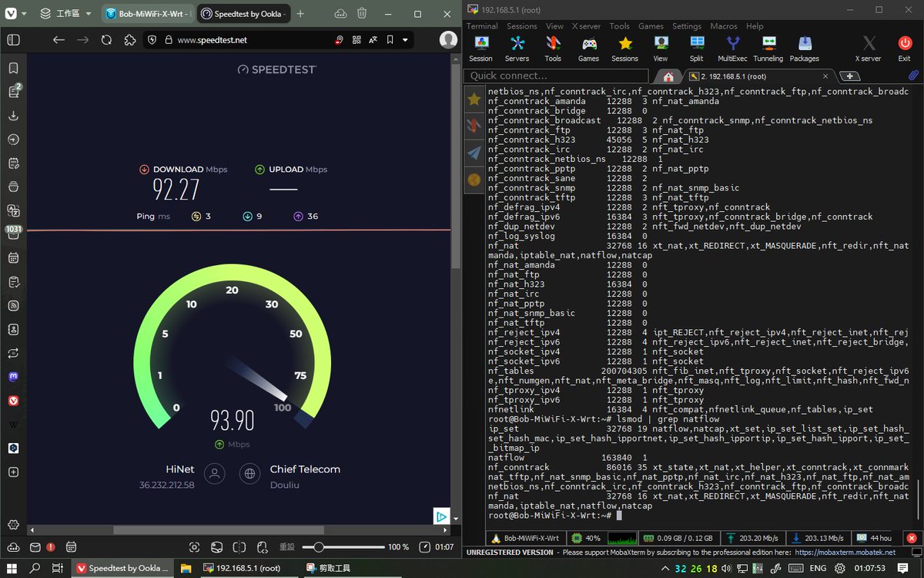Open the address bar history dropdown arrow
The height and width of the screenshot is (578, 924).
tap(406, 40)
